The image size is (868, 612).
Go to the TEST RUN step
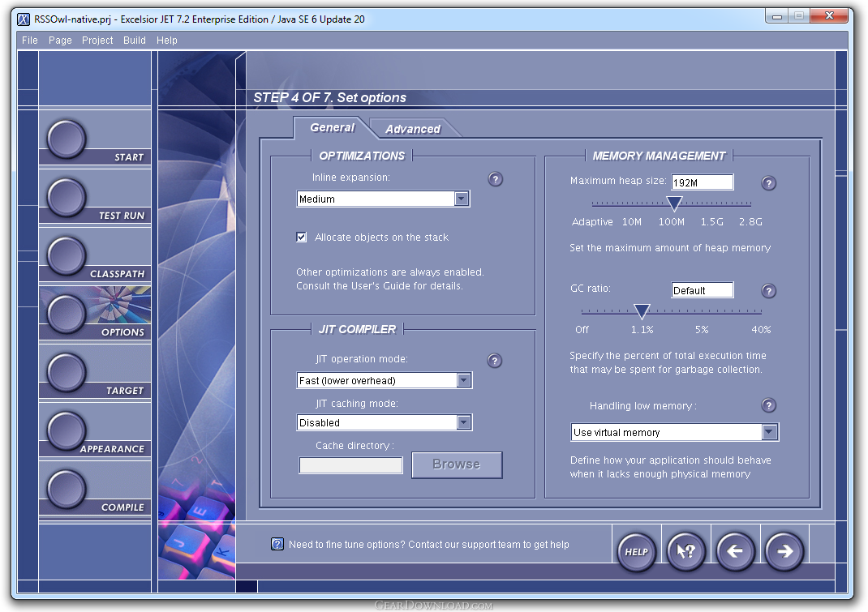[67, 198]
